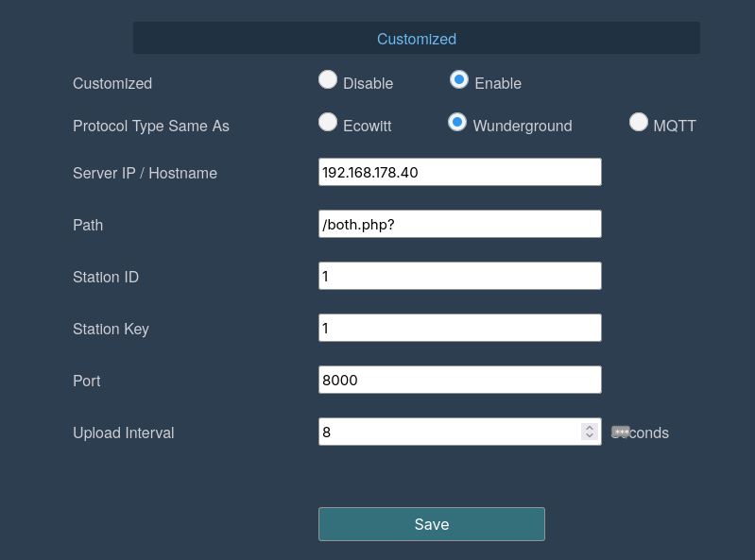This screenshot has width=755, height=560.
Task: Choose MQTT protocol type
Action: point(639,122)
